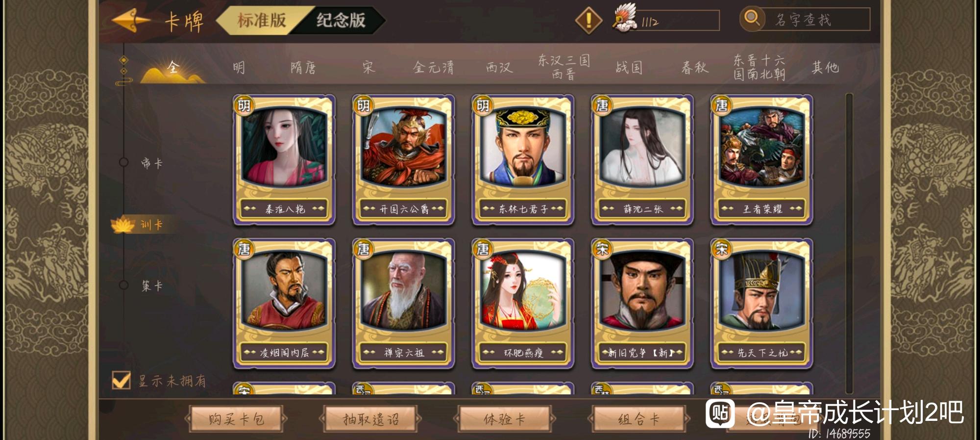Filter cards by 隋唐 dynasty
The image size is (980, 440).
pos(303,67)
